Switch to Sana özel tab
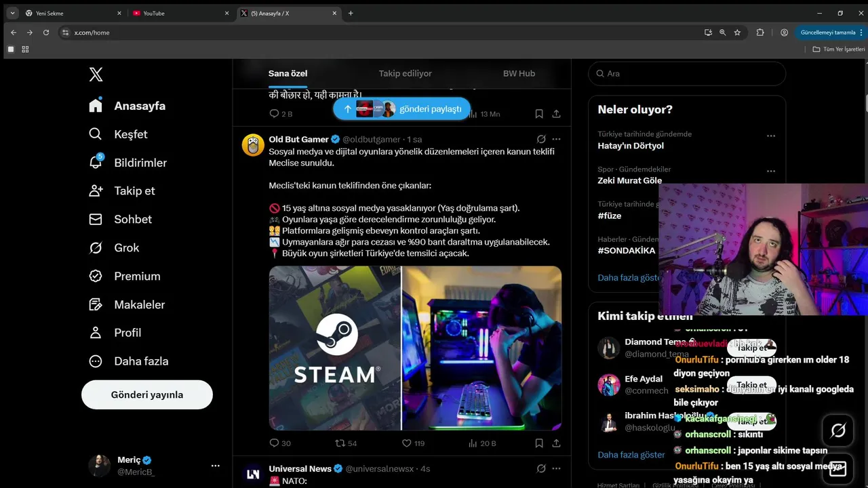 tap(288, 73)
